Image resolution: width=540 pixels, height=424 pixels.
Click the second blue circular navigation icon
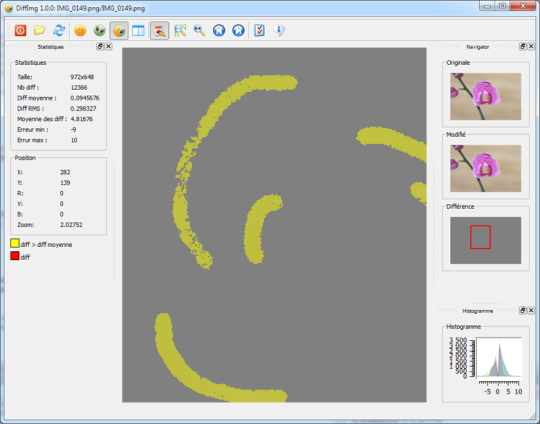[x=238, y=31]
